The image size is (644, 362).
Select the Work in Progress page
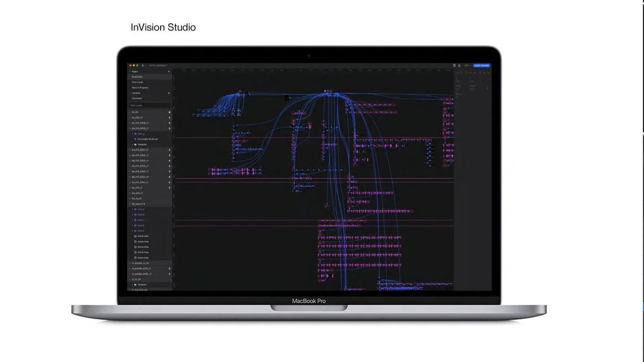[x=150, y=88]
